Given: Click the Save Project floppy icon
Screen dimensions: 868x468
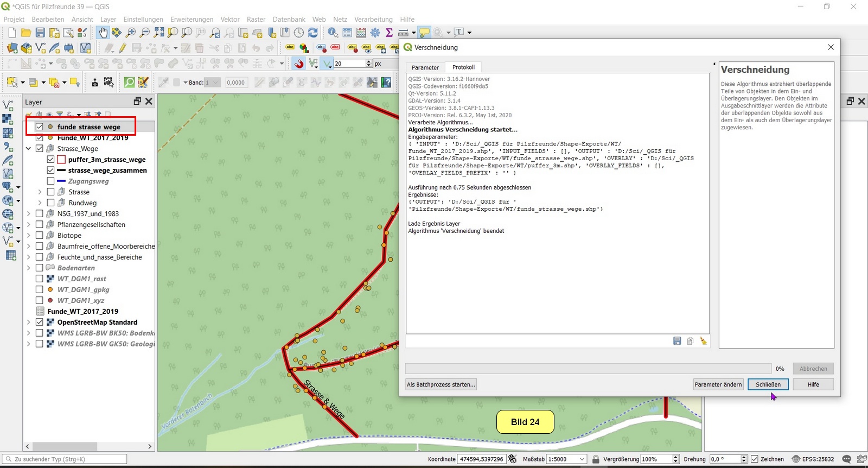Looking at the screenshot, I should click(x=40, y=33).
